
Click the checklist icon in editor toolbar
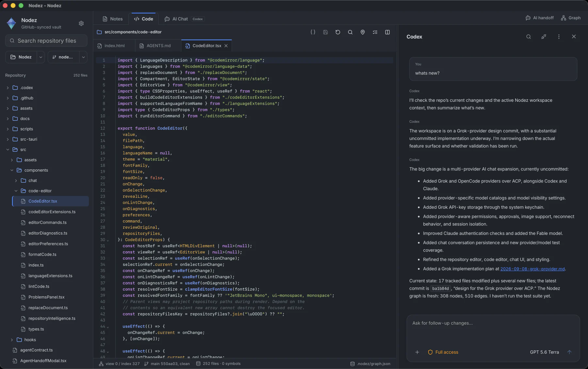click(x=375, y=32)
